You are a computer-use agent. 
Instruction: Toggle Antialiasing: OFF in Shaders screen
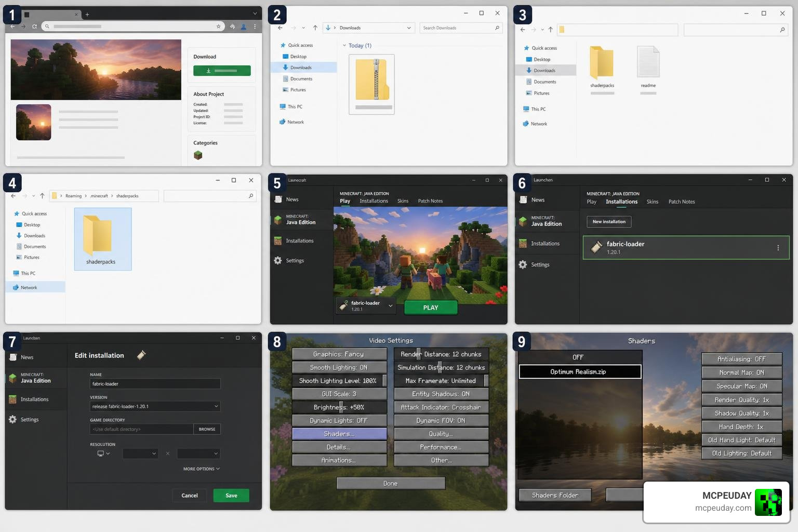(741, 359)
